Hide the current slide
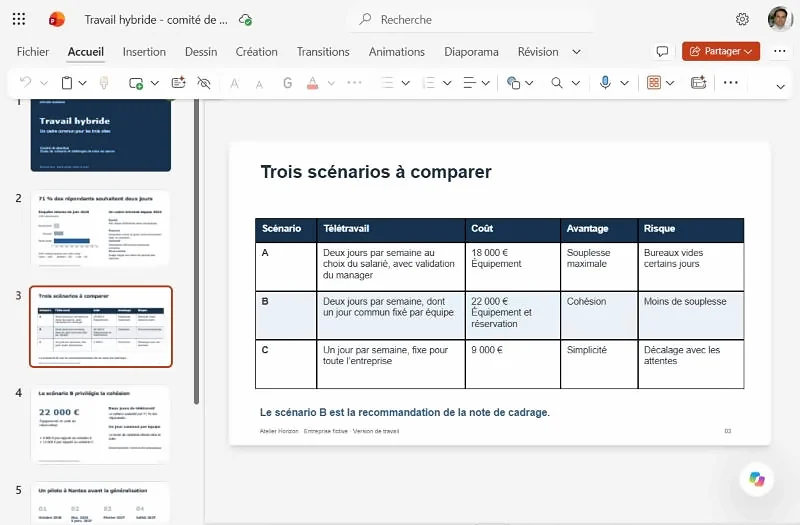 click(x=204, y=83)
